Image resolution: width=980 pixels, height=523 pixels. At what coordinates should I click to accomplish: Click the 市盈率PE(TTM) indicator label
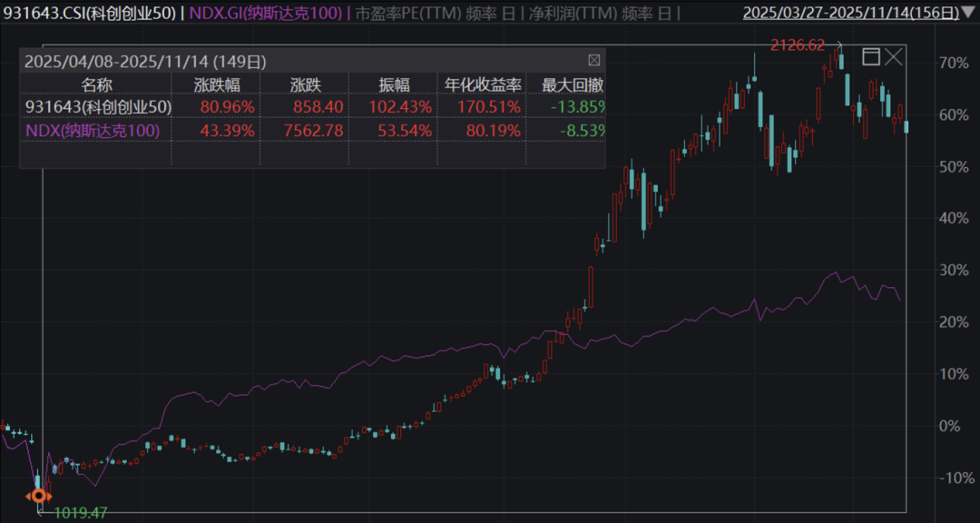405,14
